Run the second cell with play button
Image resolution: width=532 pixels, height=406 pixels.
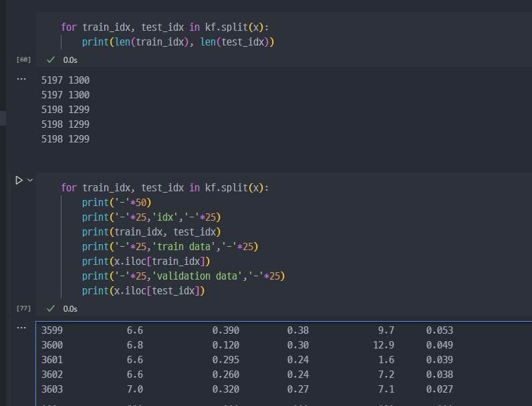[x=19, y=180]
